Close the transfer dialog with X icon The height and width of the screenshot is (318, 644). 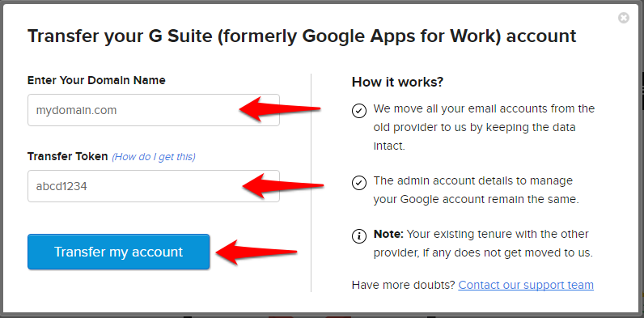pyautogui.click(x=624, y=18)
